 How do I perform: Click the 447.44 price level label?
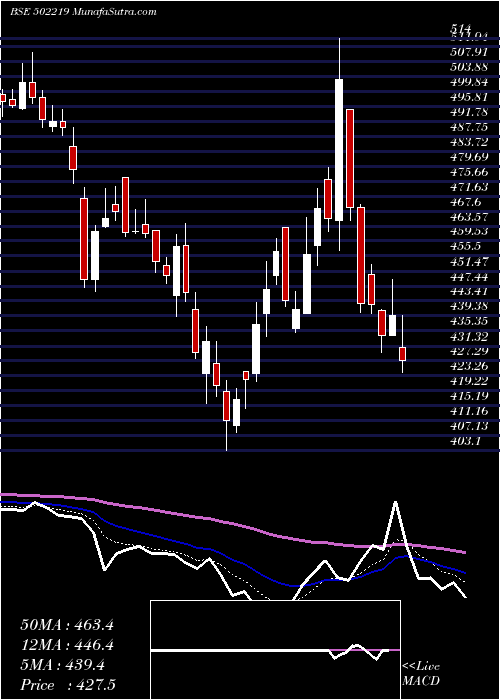(468, 277)
